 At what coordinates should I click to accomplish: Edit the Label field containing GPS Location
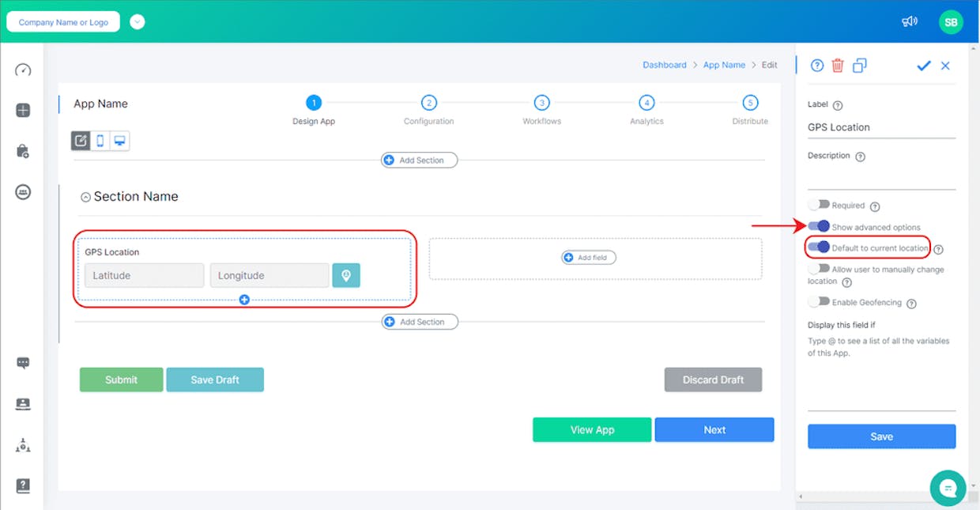click(x=881, y=127)
